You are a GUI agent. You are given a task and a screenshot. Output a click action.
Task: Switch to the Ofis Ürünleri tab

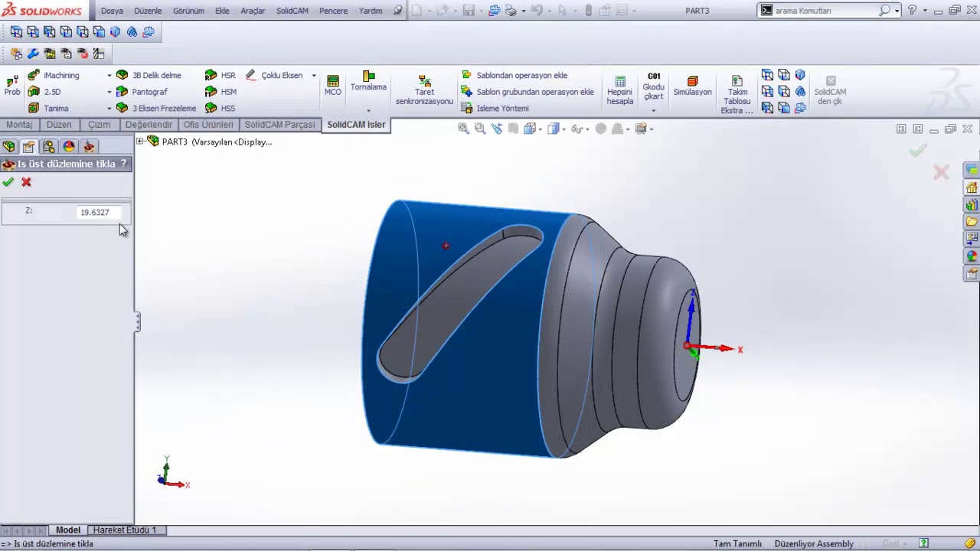pos(208,125)
